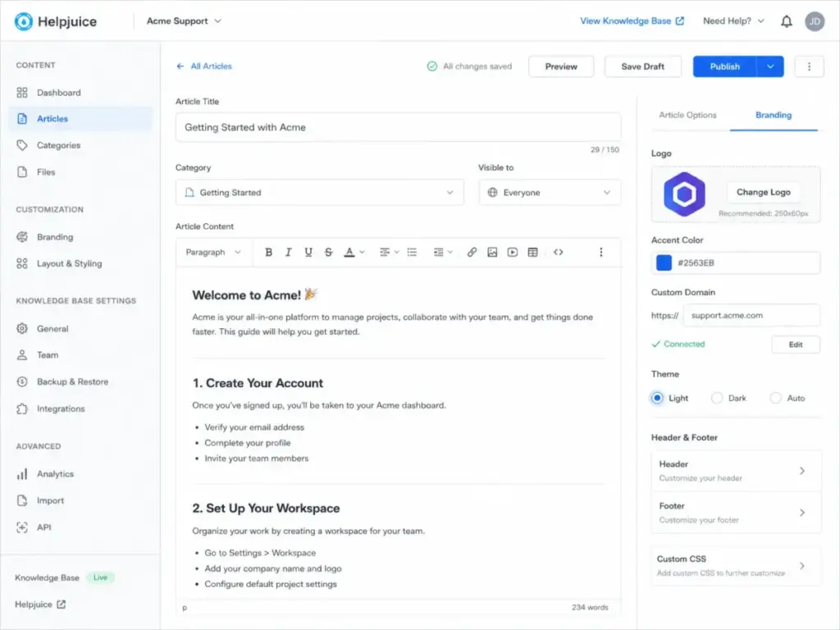Click the Dashboard grid icon
The height and width of the screenshot is (630, 840).
click(x=22, y=93)
